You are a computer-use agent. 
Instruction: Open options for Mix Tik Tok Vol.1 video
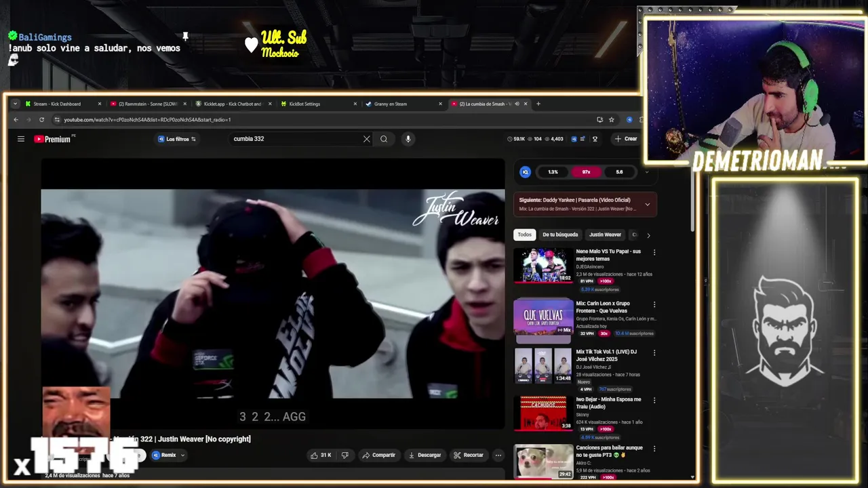tap(654, 352)
